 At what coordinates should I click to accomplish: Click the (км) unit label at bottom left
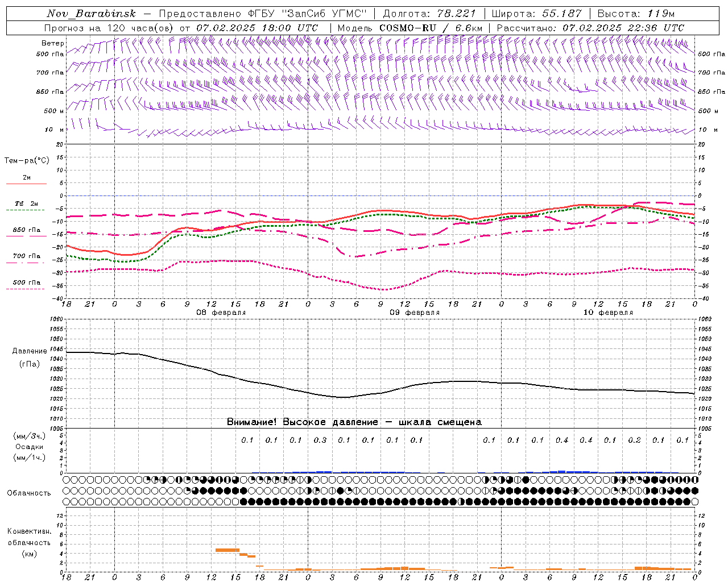(29, 554)
